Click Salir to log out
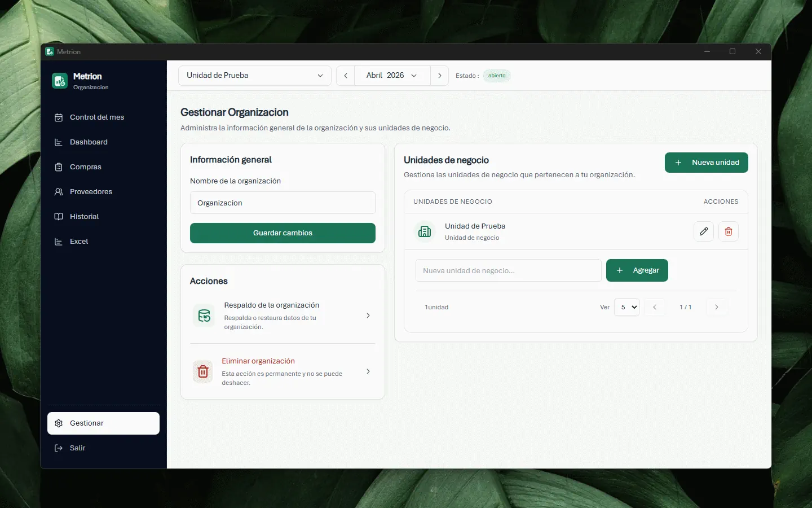The height and width of the screenshot is (508, 812). 103,448
